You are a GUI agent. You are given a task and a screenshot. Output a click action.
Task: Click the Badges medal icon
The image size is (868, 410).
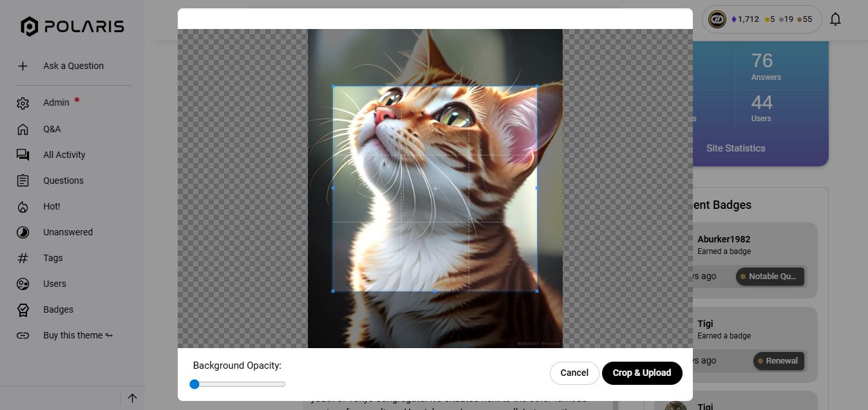coord(23,309)
